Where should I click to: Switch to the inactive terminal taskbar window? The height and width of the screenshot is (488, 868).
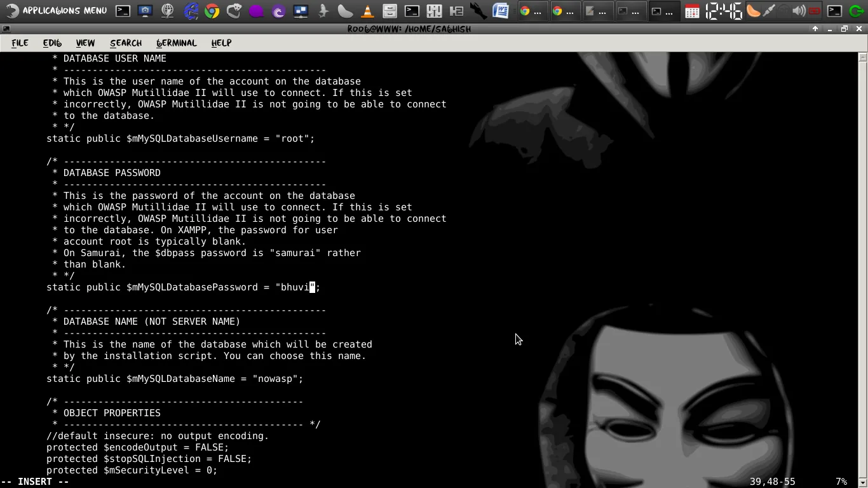[630, 11]
